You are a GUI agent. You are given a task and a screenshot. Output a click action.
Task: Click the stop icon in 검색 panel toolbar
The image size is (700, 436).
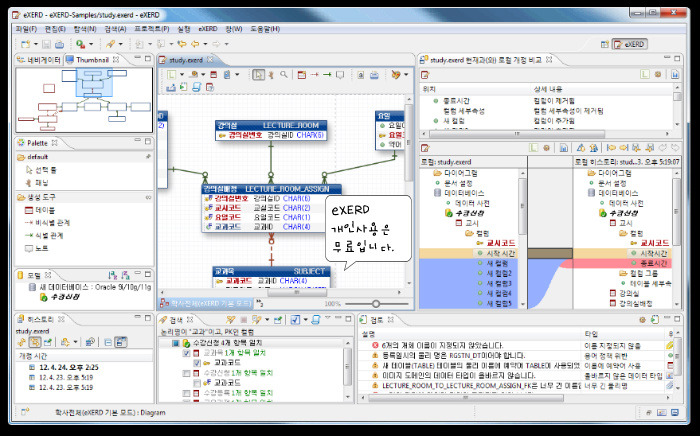click(x=244, y=320)
